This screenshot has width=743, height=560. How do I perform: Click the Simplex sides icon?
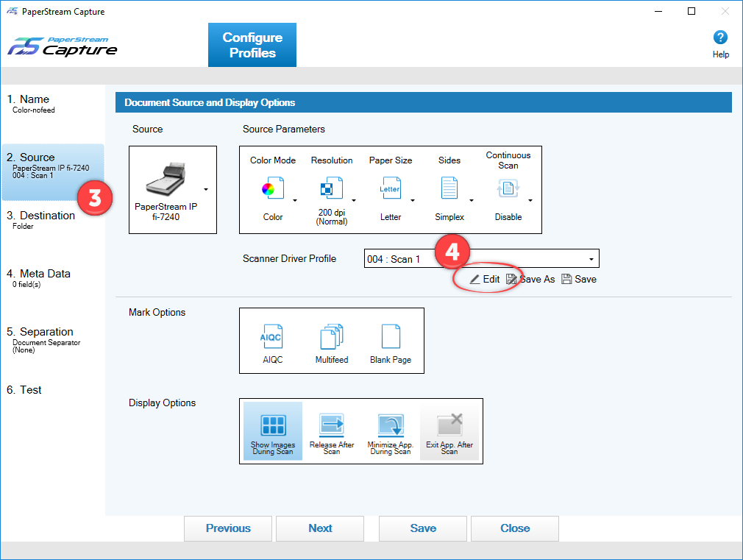[x=449, y=188]
